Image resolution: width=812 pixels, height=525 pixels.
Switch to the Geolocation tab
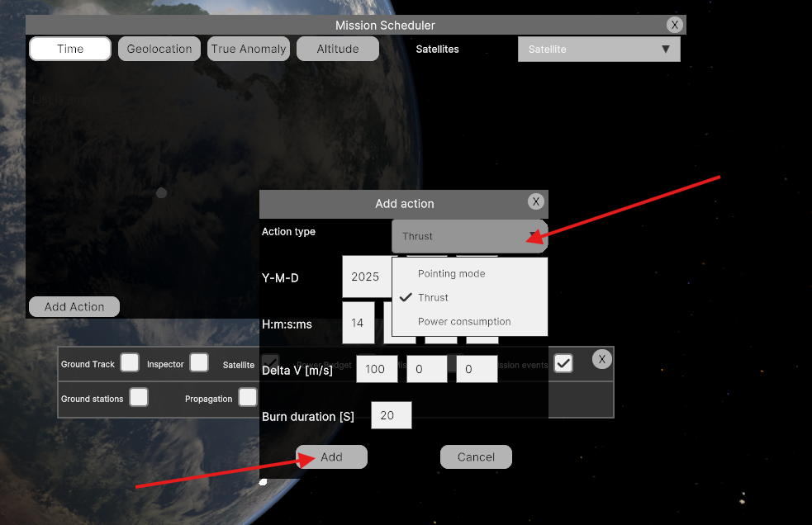(159, 49)
